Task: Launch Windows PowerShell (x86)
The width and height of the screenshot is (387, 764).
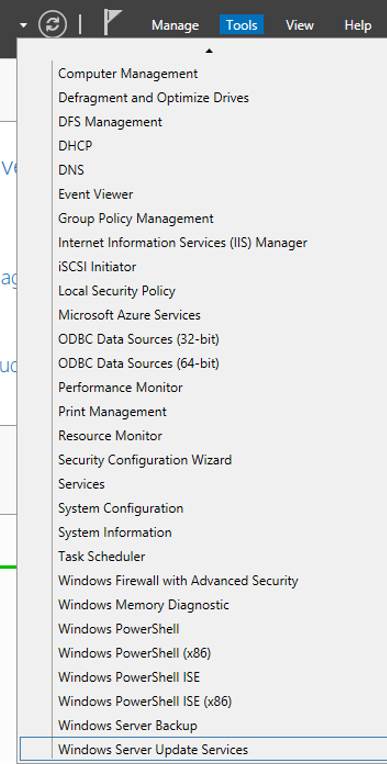Action: pos(134,653)
